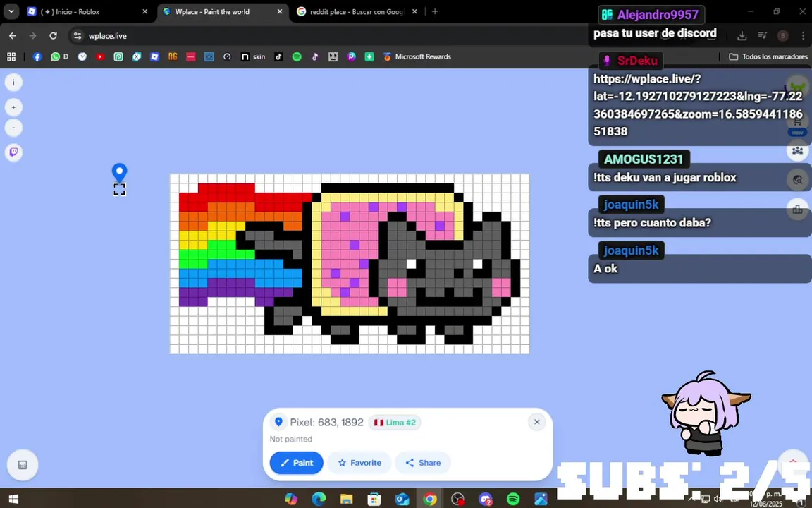Open the media control icon in toolbar
The height and width of the screenshot is (508, 812).
(x=762, y=36)
